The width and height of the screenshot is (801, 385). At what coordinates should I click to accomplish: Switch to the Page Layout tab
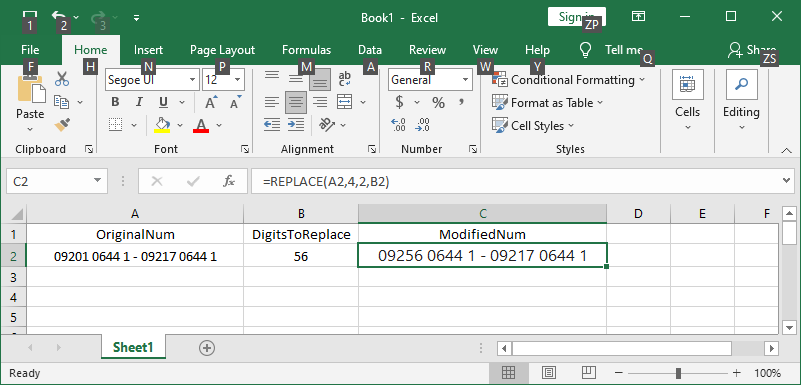click(222, 50)
